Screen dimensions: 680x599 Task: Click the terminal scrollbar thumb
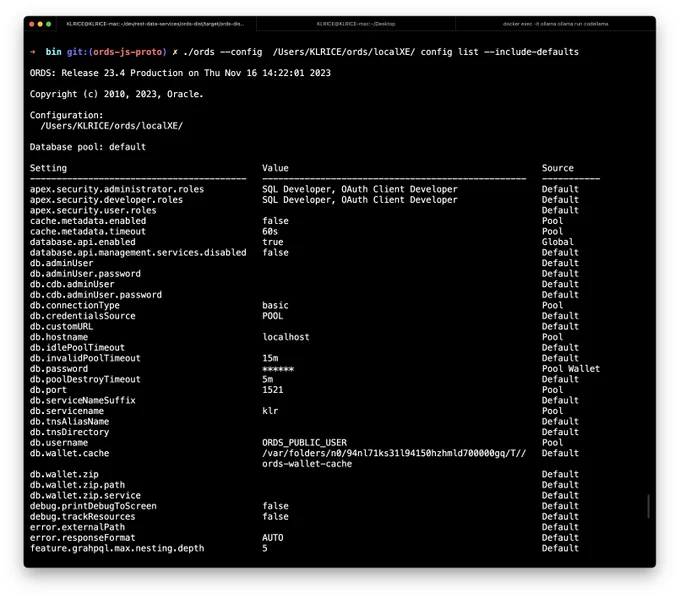pyautogui.click(x=648, y=506)
